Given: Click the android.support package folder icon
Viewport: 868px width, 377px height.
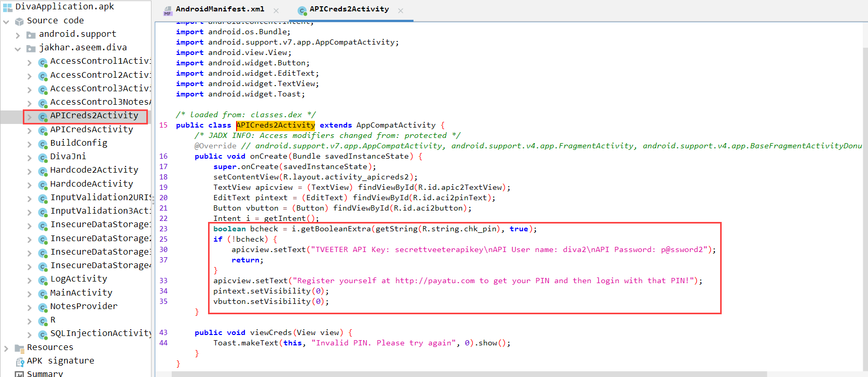Looking at the screenshot, I should (x=31, y=35).
